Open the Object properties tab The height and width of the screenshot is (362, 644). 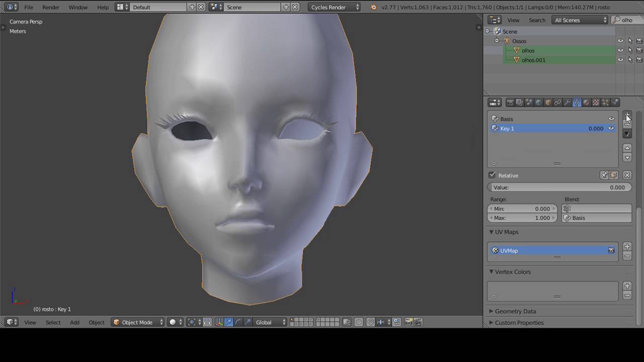coord(548,103)
